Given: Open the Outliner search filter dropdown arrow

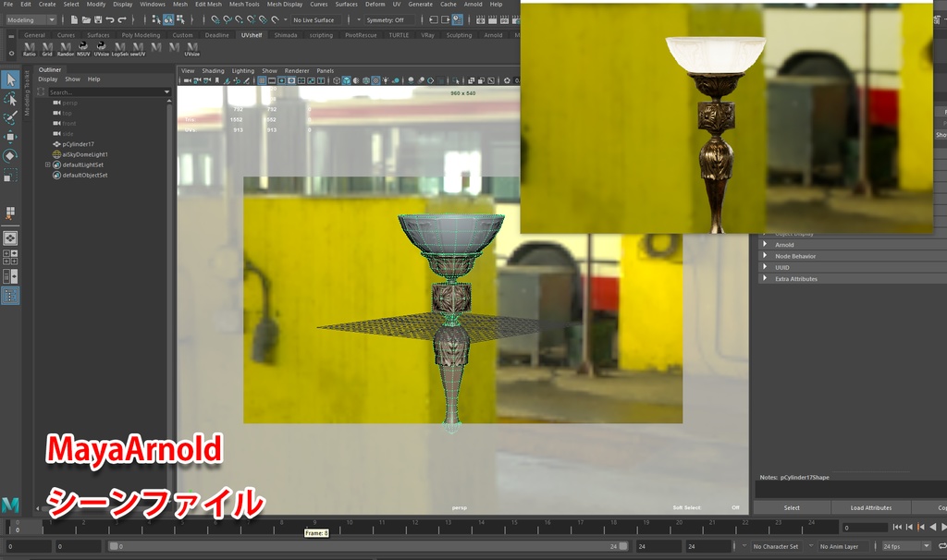Looking at the screenshot, I should [166, 92].
